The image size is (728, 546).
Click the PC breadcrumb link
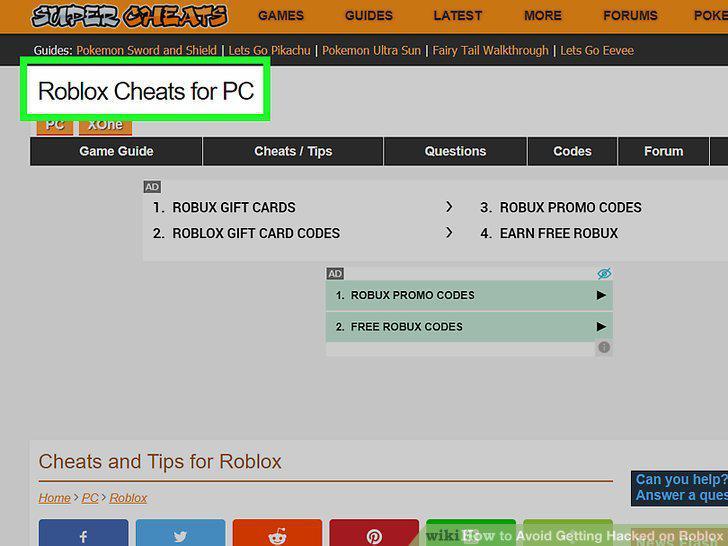click(x=90, y=498)
